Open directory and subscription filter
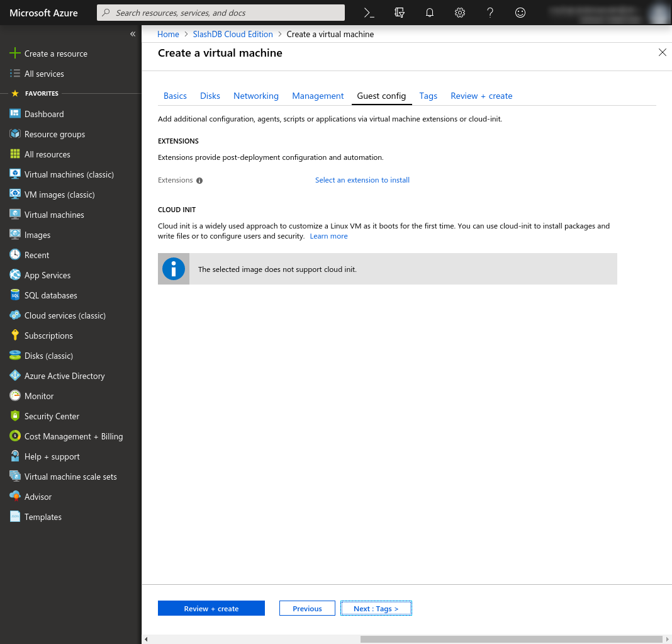This screenshot has height=644, width=672. click(x=400, y=13)
